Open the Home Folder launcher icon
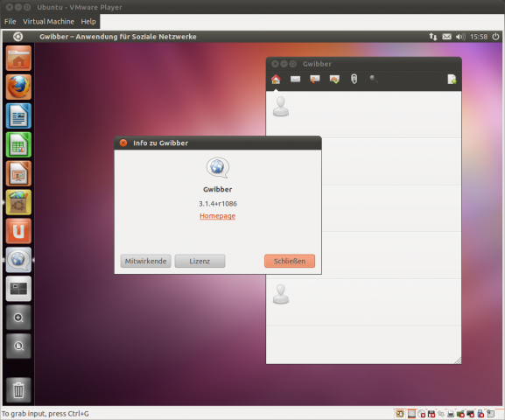Screen dimensions: 505x420 click(18, 58)
